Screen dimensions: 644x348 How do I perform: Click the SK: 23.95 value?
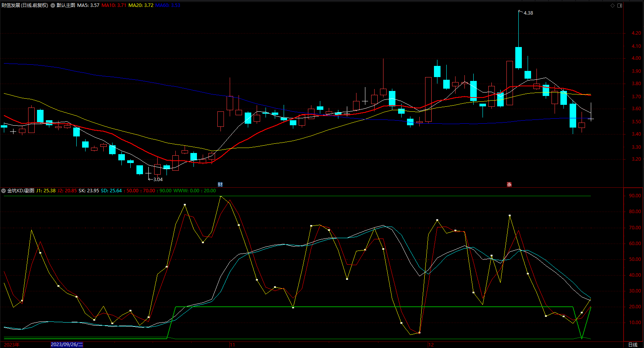pyautogui.click(x=89, y=191)
